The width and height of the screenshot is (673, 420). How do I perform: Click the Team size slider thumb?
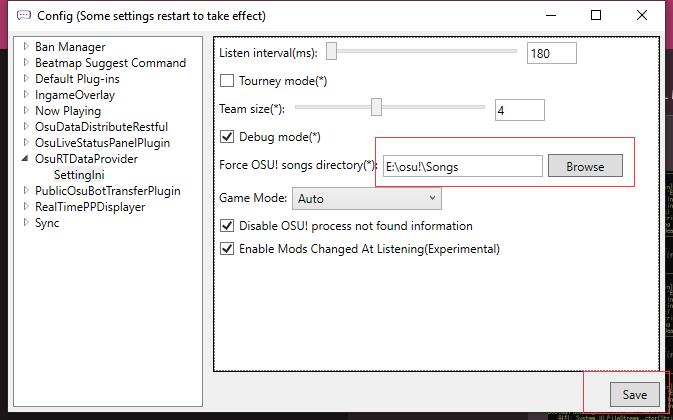click(376, 107)
